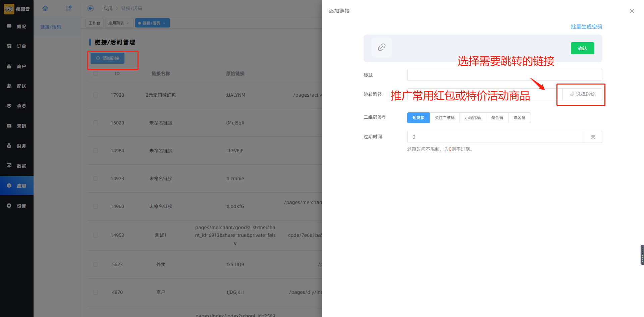Image resolution: width=644 pixels, height=317 pixels.
Task: Open the 配送 delivery sidebar item
Action: [x=17, y=86]
